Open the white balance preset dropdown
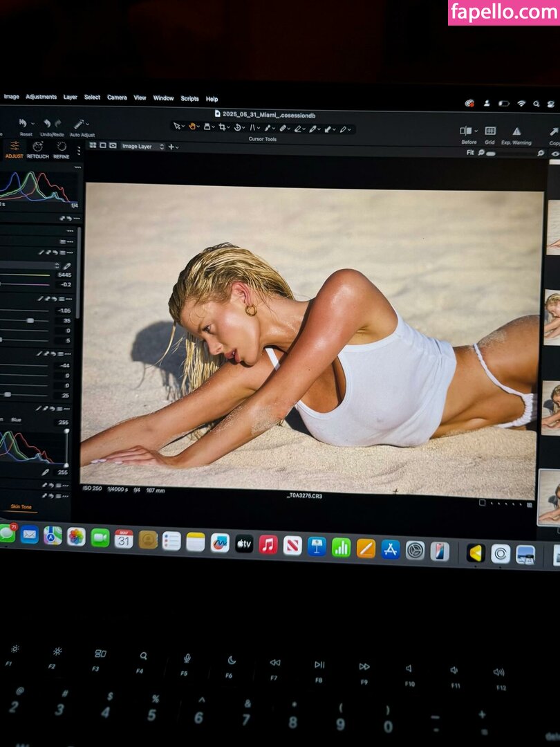The image size is (560, 747). click(57, 266)
